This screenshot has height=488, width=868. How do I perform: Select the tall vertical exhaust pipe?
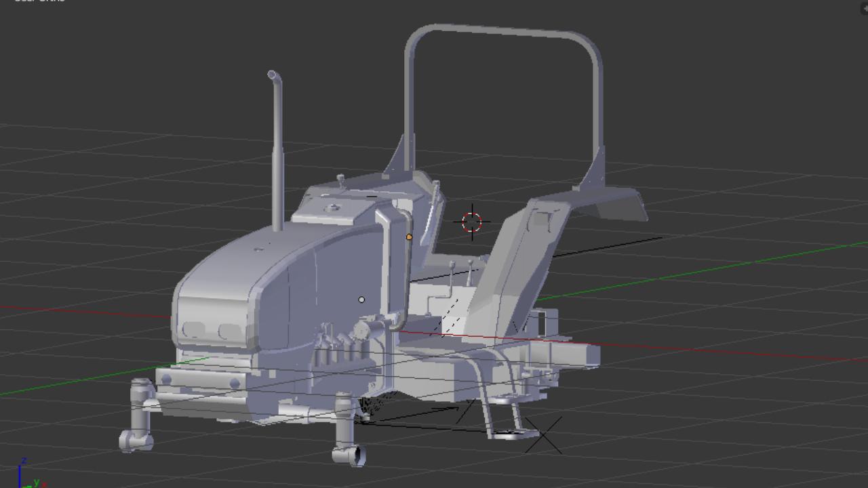point(276,150)
